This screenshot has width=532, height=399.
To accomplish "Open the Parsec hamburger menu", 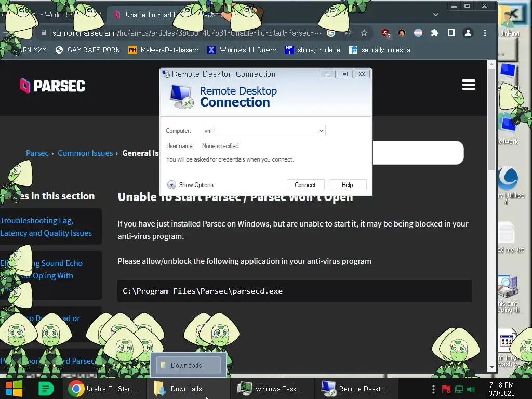I will [468, 85].
